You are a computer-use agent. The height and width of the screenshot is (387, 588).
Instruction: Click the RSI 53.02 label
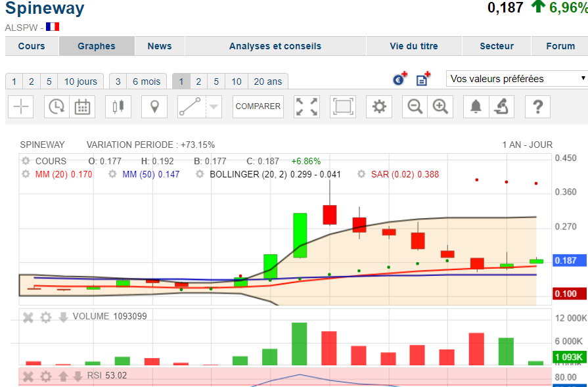coord(107,375)
